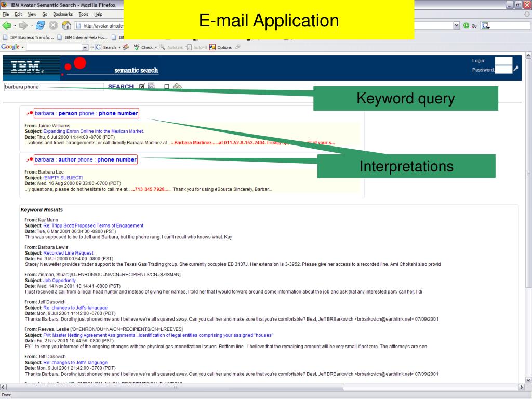Click the horizontal scrollbar right arrow

tap(522, 387)
